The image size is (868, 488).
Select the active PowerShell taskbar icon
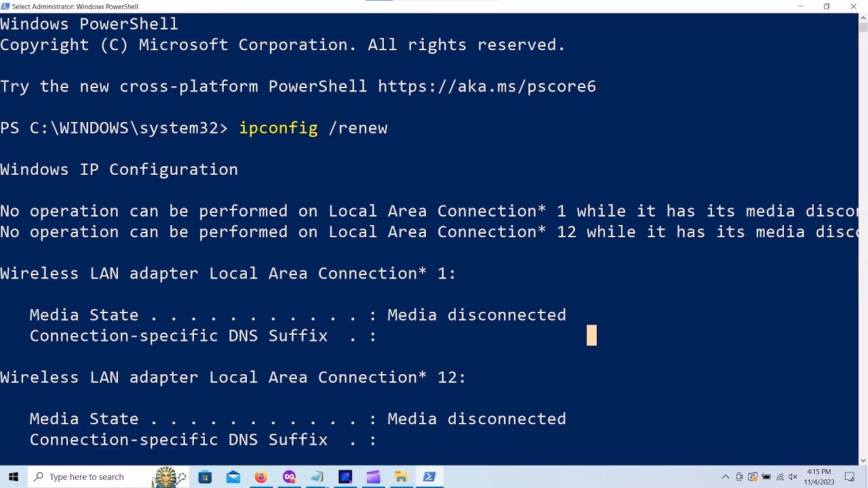429,476
